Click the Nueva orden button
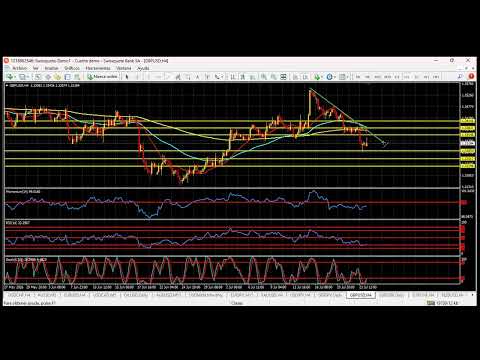Image resolution: width=480 pixels, height=360 pixels. 102,77
